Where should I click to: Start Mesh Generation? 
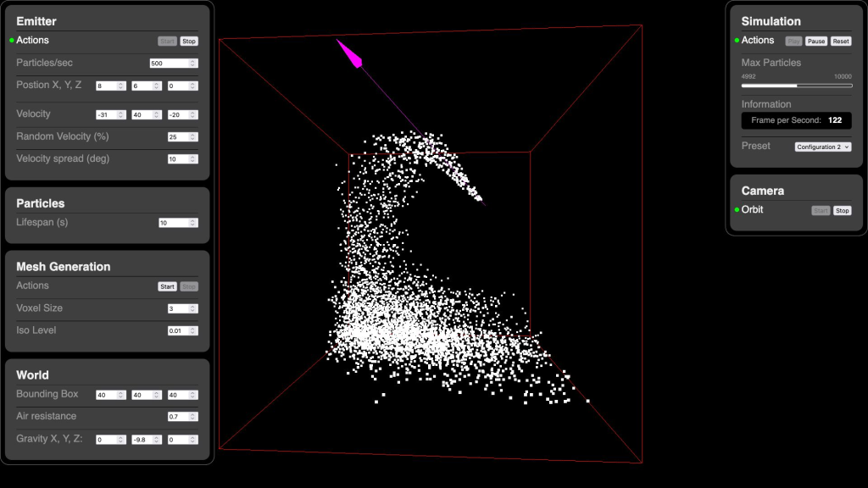[x=167, y=286]
